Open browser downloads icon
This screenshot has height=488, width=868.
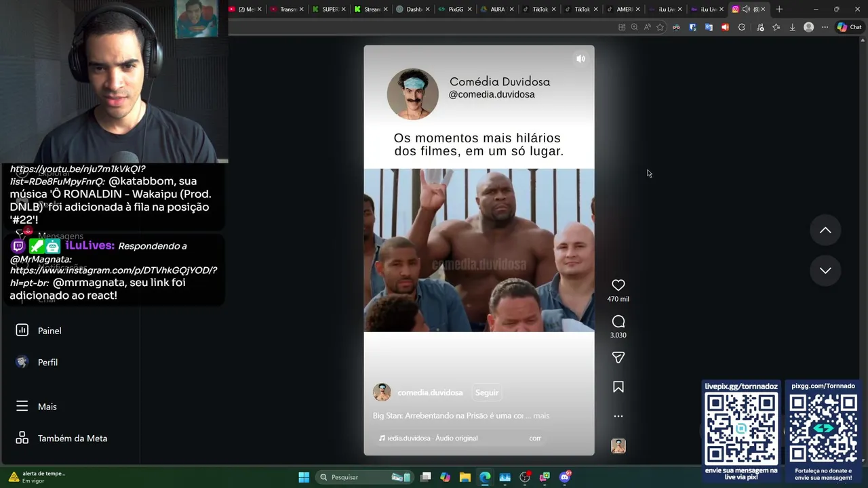pyautogui.click(x=792, y=27)
